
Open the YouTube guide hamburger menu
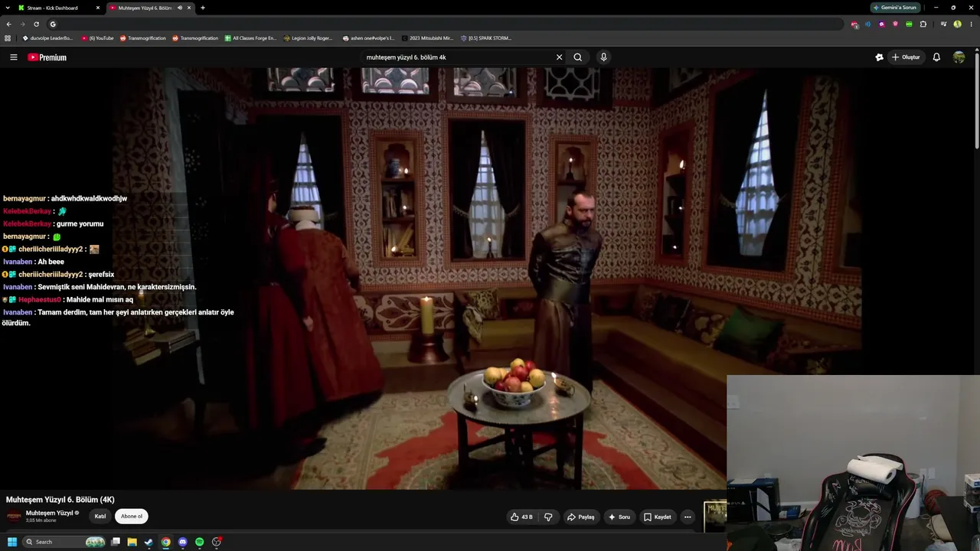pos(13,57)
